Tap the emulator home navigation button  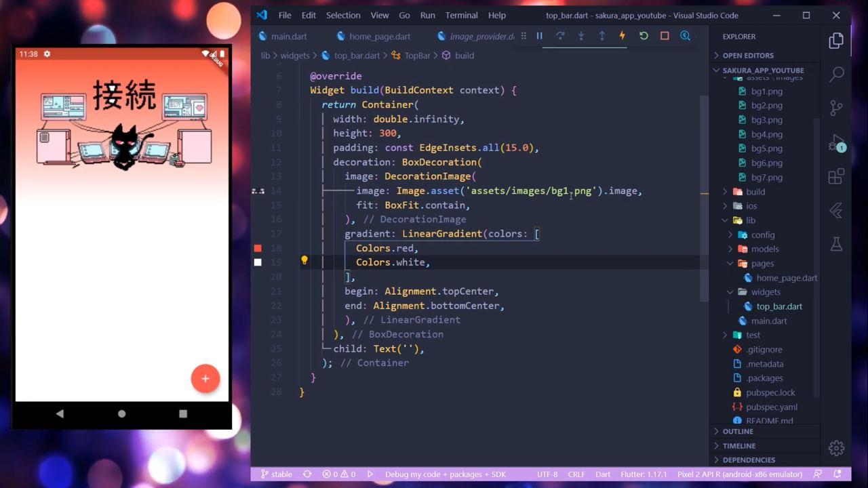(x=121, y=413)
